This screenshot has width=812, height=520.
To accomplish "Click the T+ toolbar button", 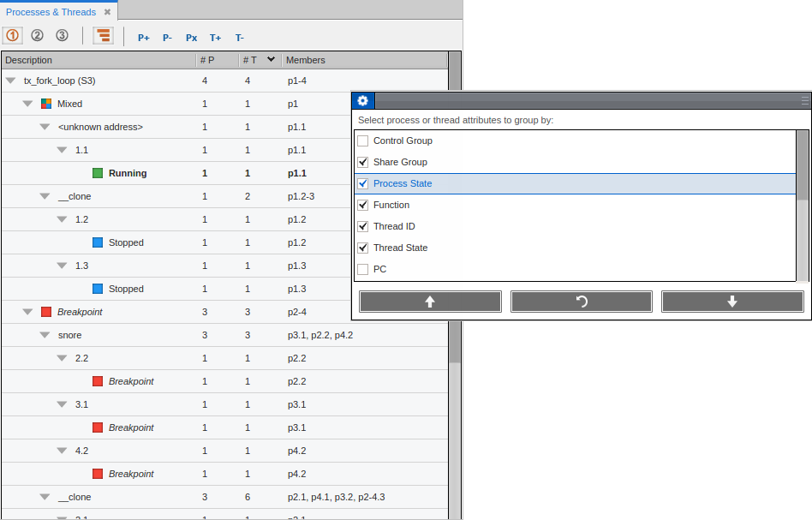I will (x=215, y=38).
